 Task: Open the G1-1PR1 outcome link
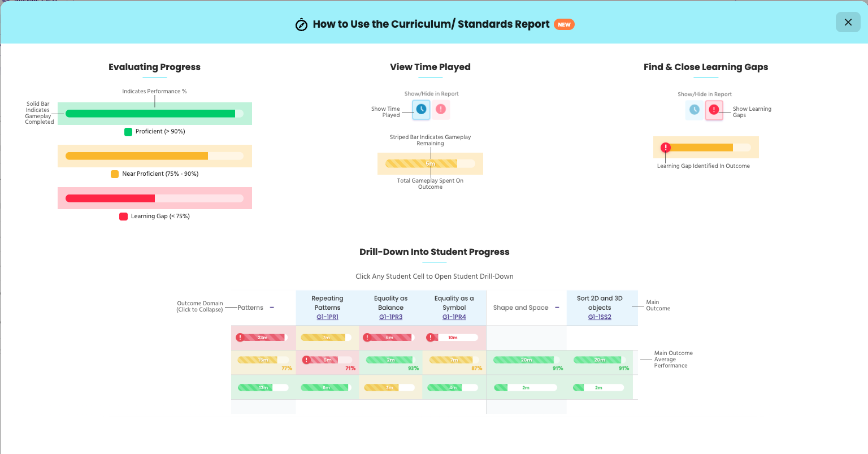327,317
